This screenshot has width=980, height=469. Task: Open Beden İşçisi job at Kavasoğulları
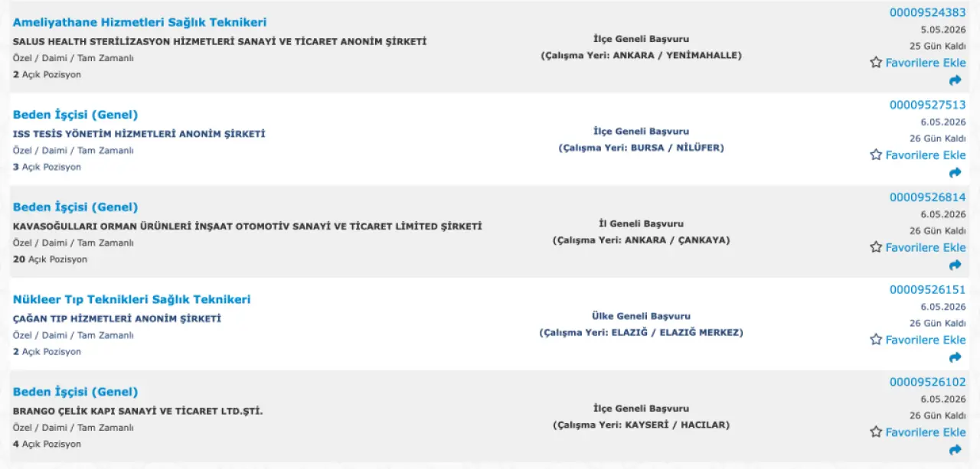pyautogui.click(x=75, y=207)
